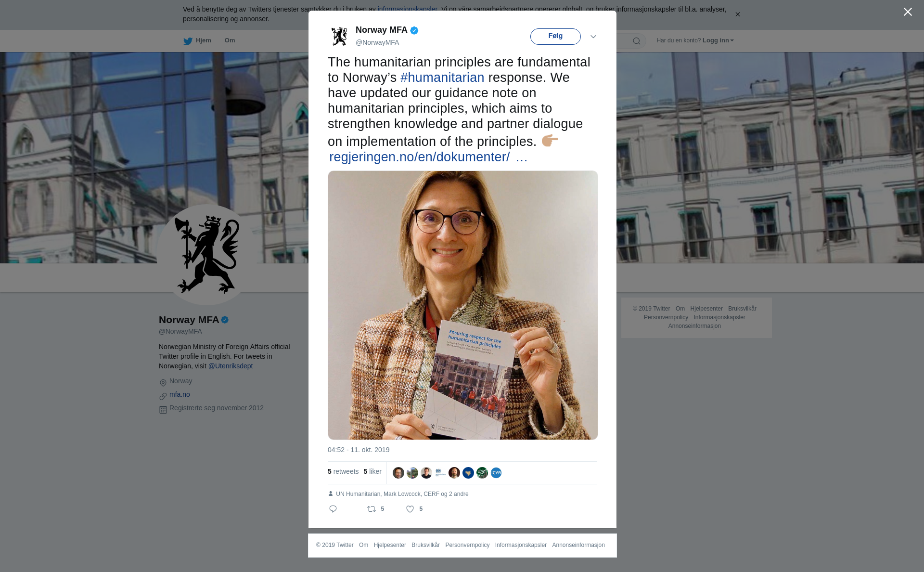Dismiss the cookie notice banner
Viewport: 924px width, 572px height.
(737, 14)
